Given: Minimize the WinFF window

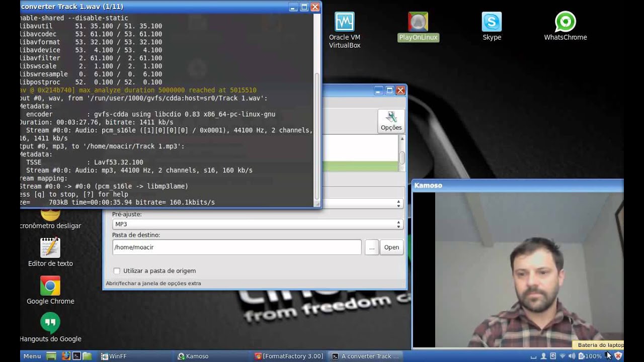Looking at the screenshot, I should pos(378,90).
